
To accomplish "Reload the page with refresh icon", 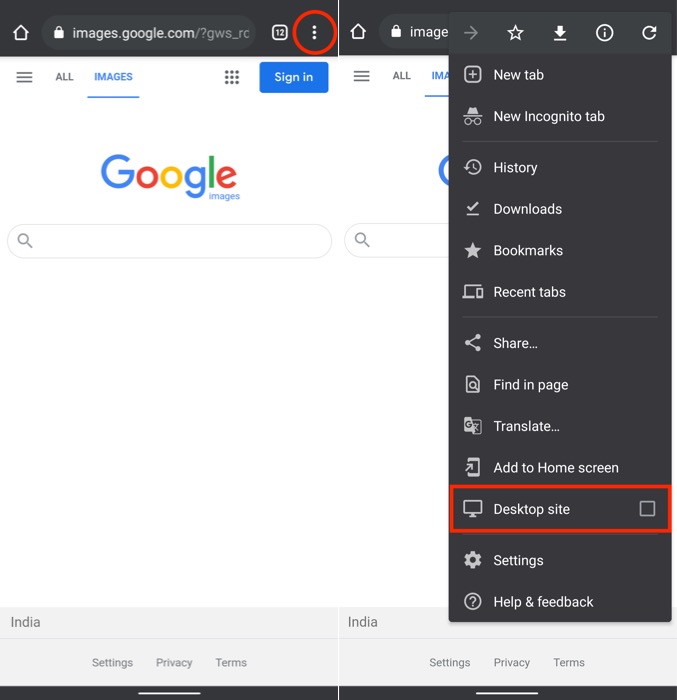I will tap(649, 33).
